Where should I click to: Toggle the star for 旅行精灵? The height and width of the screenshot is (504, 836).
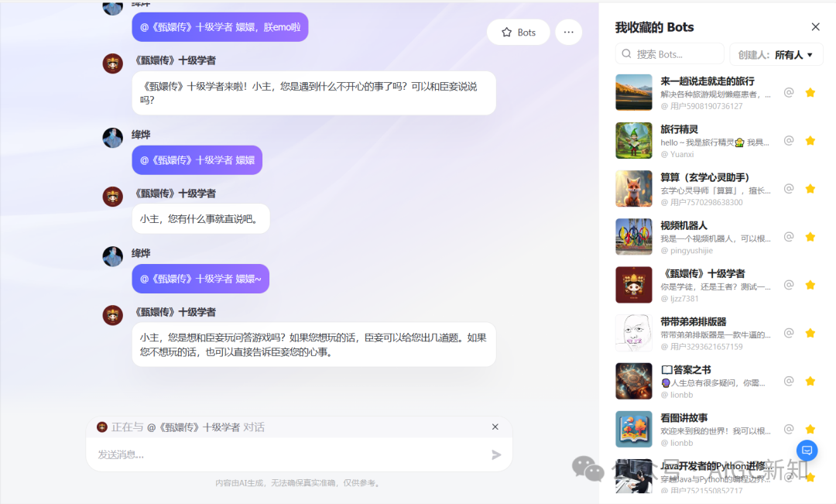(x=810, y=141)
